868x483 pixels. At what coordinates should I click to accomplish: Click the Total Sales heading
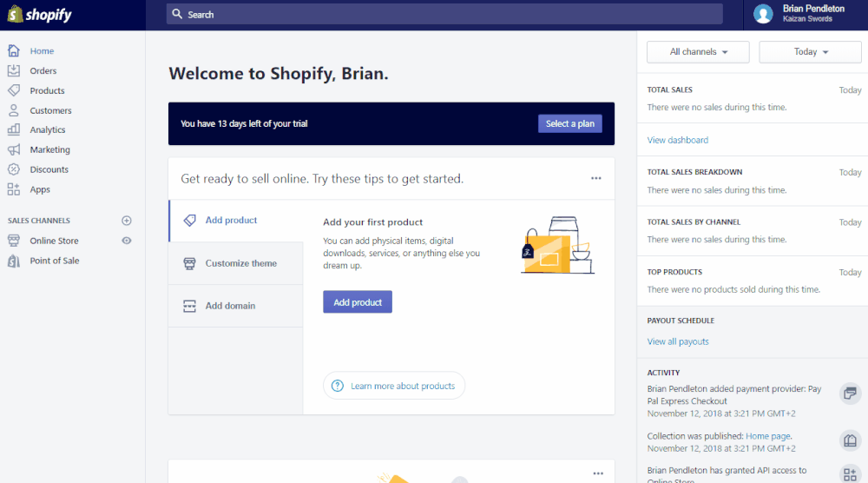point(670,89)
